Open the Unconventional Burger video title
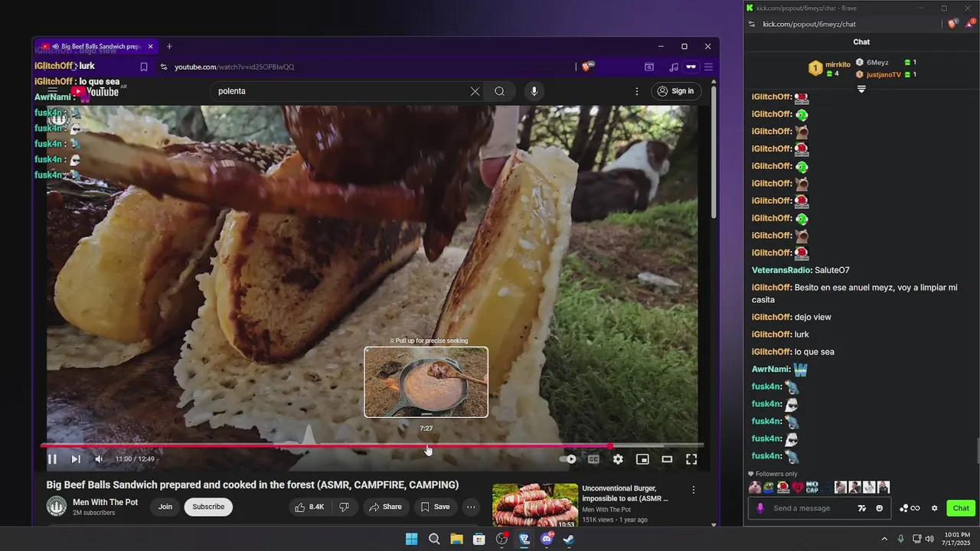 625,493
